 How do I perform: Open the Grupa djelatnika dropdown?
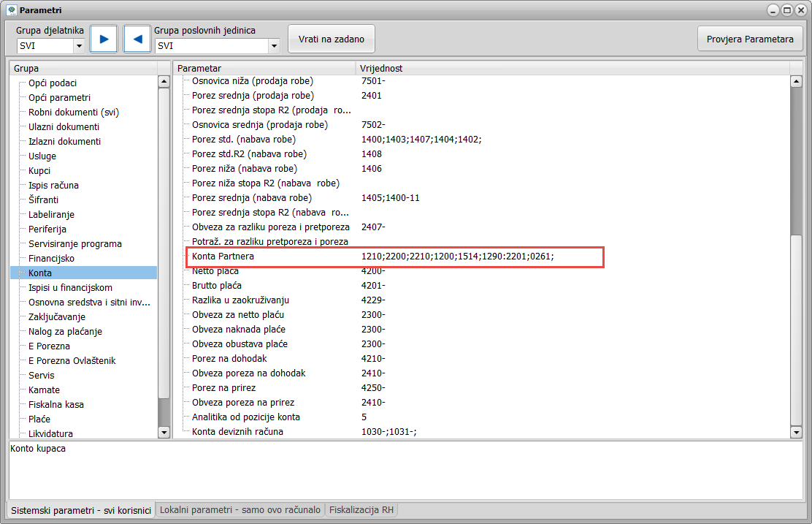(x=79, y=46)
